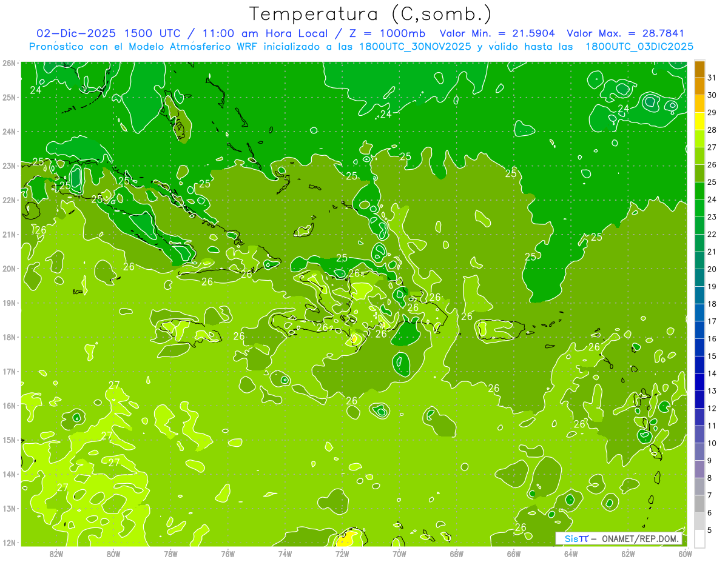Click the "Temperatura (C,somb.)" chart title
Screen dimensions: 728x562
point(370,14)
